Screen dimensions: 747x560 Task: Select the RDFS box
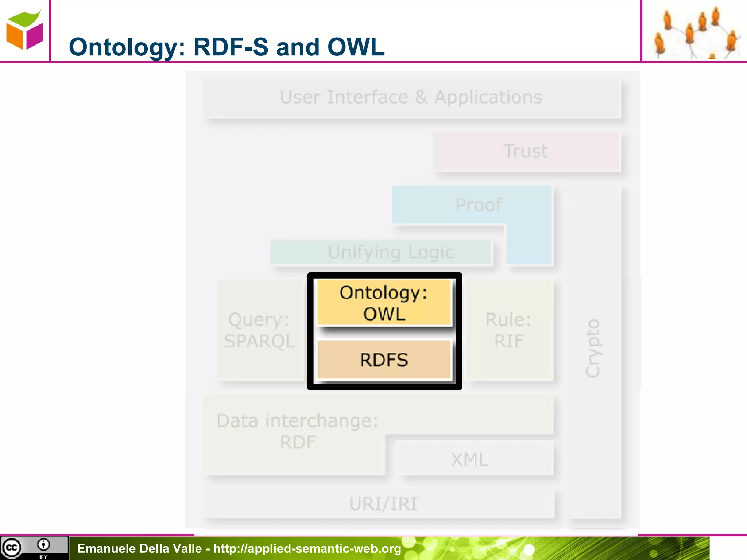point(384,359)
